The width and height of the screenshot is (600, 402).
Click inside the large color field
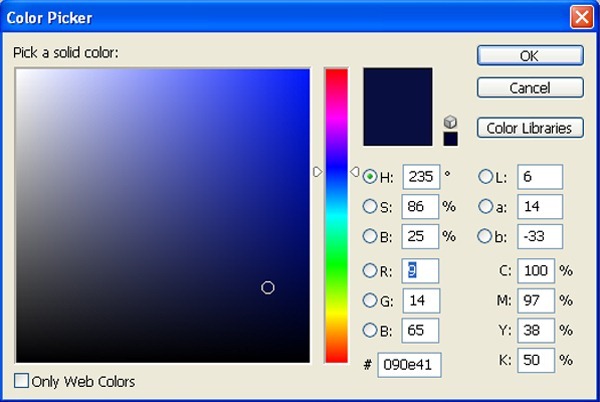[162, 215]
